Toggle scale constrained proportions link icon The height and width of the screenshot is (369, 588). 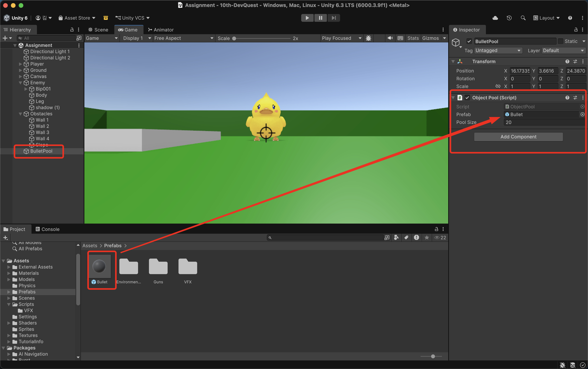[x=498, y=86]
